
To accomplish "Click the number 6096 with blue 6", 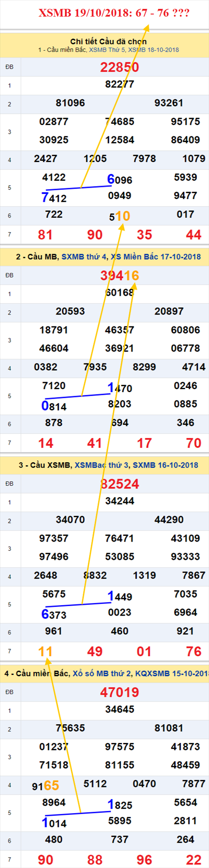I will [x=120, y=179].
